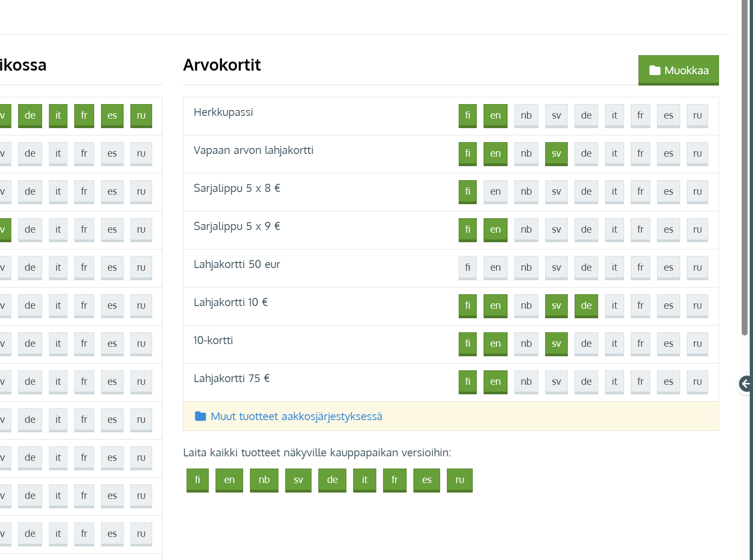Viewport: 753px width, 560px height.
Task: Enable nb for Vapaan arvon lahjakortti
Action: (526, 154)
